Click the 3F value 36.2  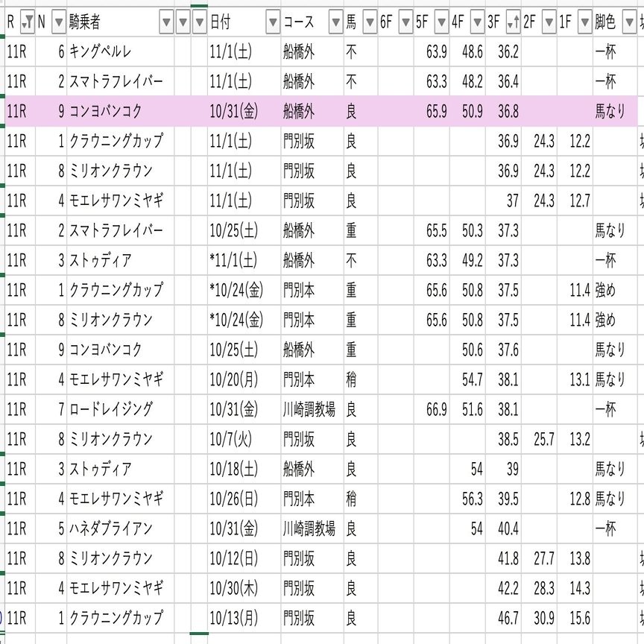coord(508,51)
